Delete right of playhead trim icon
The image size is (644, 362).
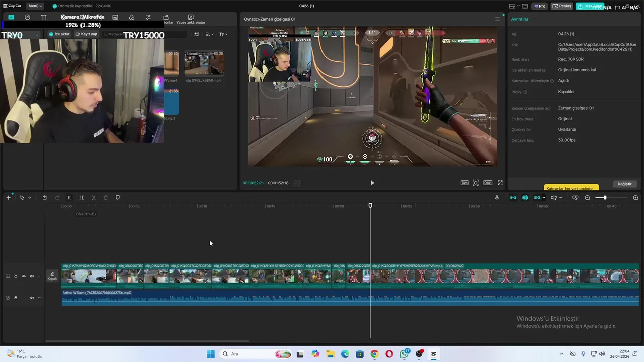93,198
